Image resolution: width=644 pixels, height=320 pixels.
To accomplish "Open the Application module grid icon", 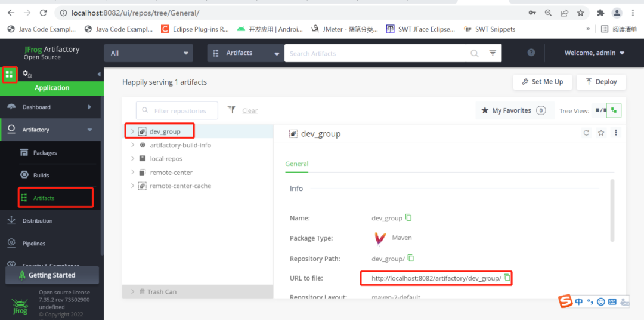I will coord(9,75).
